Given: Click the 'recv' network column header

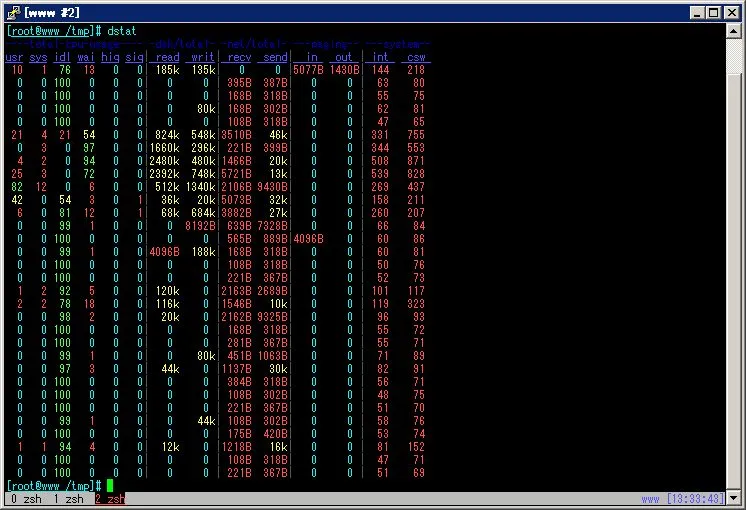Looking at the screenshot, I should tap(238, 57).
